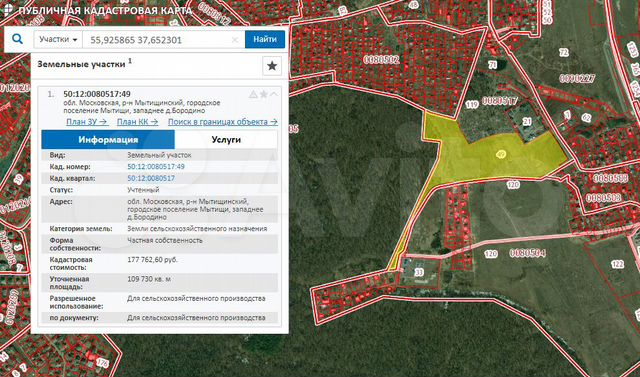
Task: Open the Участки search type dropdown
Action: tap(58, 40)
